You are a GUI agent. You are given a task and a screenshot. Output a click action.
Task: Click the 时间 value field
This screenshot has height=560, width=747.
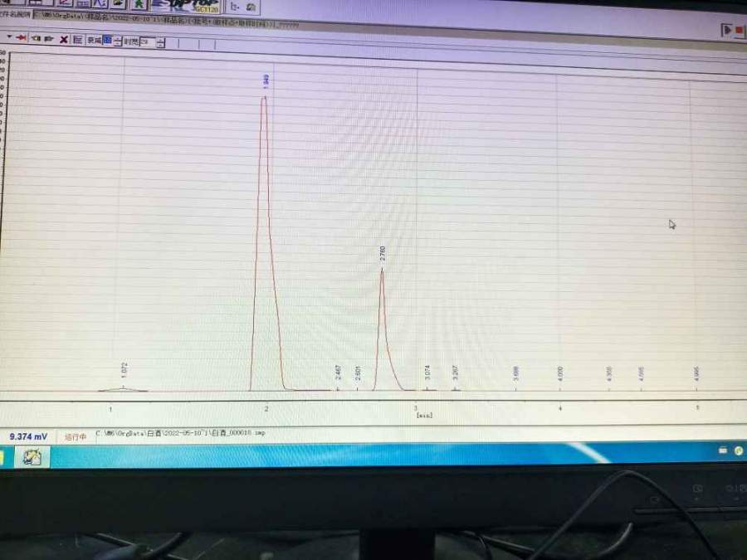point(148,42)
